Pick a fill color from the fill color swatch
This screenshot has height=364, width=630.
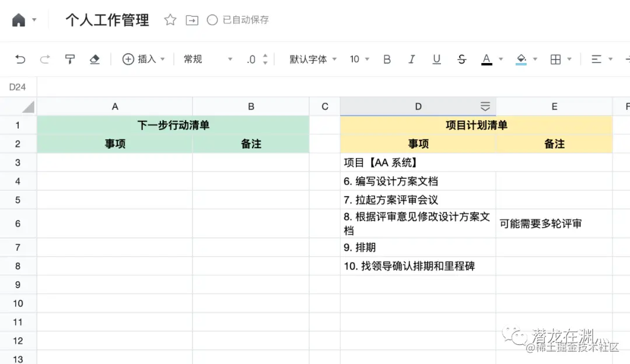(x=521, y=59)
